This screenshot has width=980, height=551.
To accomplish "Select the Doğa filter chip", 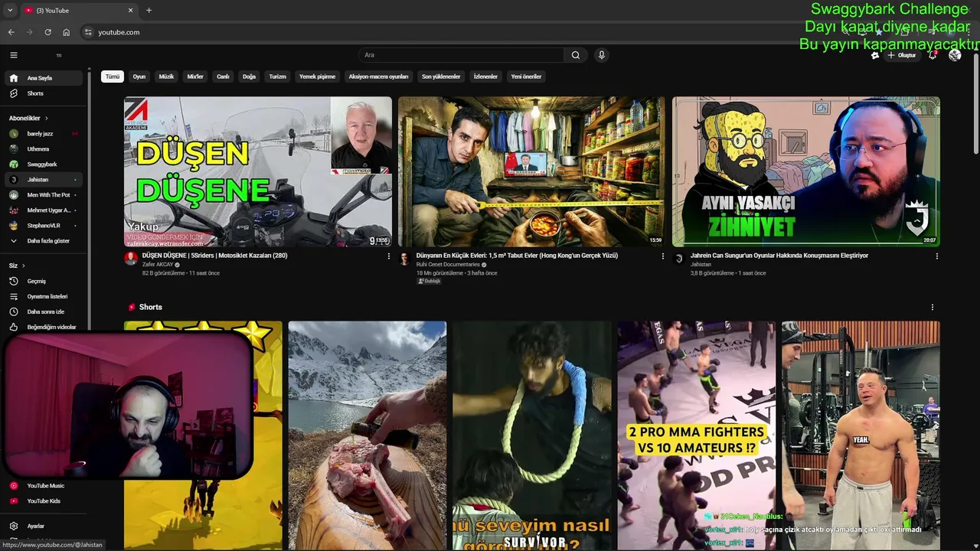I will [x=249, y=77].
